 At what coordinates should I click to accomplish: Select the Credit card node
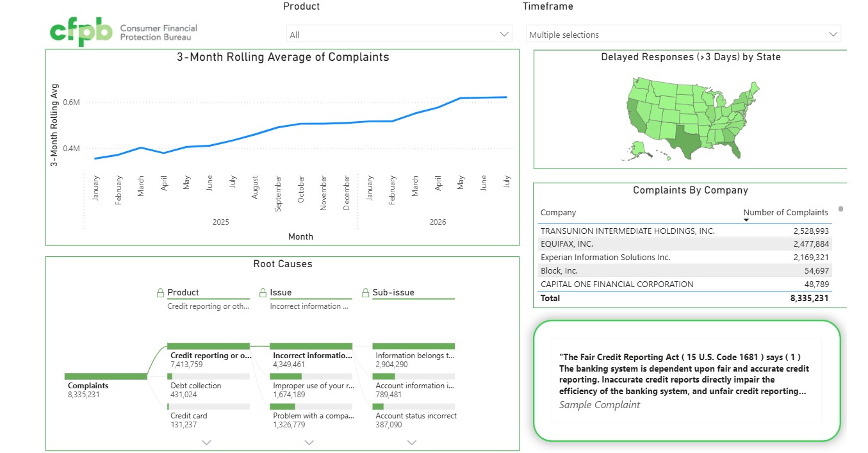pyautogui.click(x=208, y=406)
